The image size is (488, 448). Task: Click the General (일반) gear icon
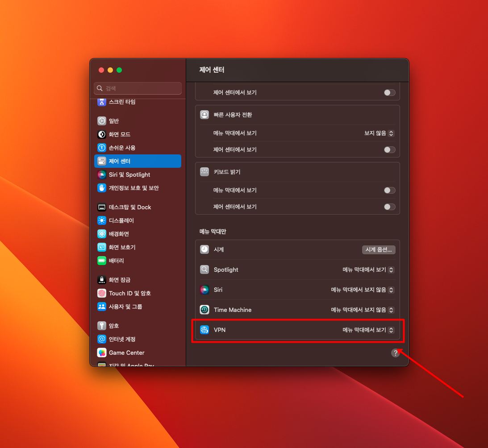[102, 121]
